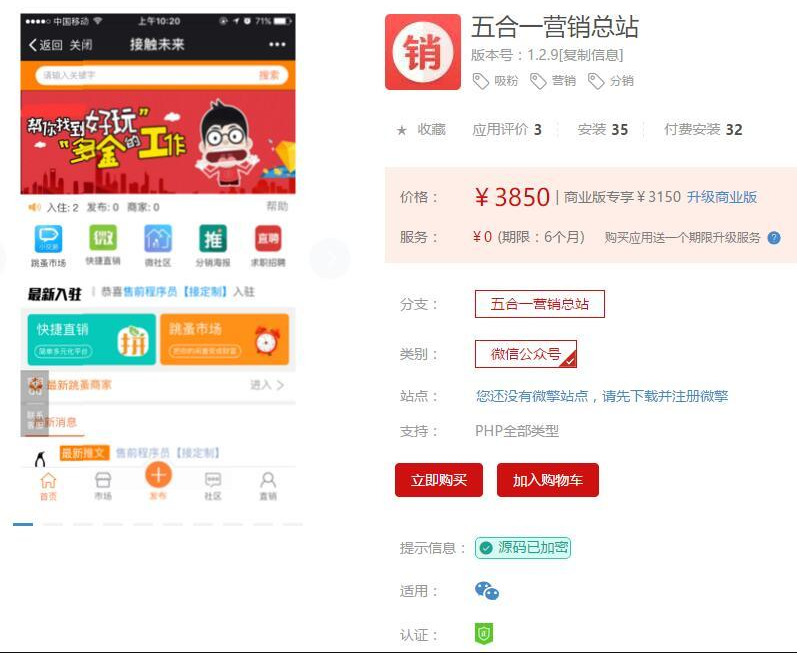The image size is (797, 653).
Task: Click first blue carousel indicator below preview
Action: (23, 524)
